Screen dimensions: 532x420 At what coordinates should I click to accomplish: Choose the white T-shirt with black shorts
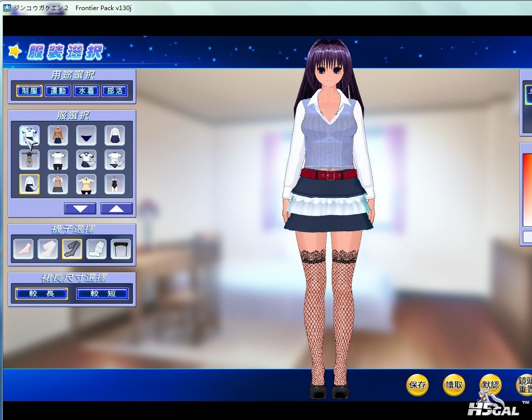(58, 160)
